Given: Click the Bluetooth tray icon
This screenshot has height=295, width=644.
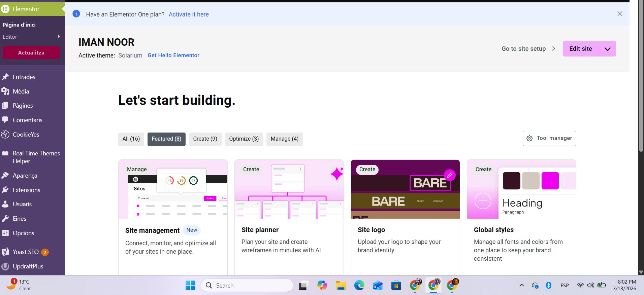Looking at the screenshot, I should click(x=548, y=285).
